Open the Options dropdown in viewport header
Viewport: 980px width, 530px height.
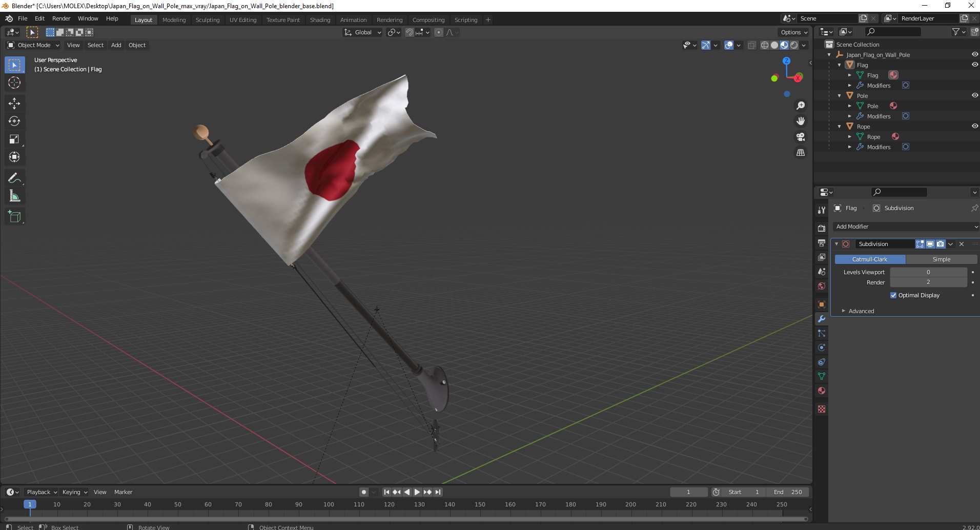point(794,32)
